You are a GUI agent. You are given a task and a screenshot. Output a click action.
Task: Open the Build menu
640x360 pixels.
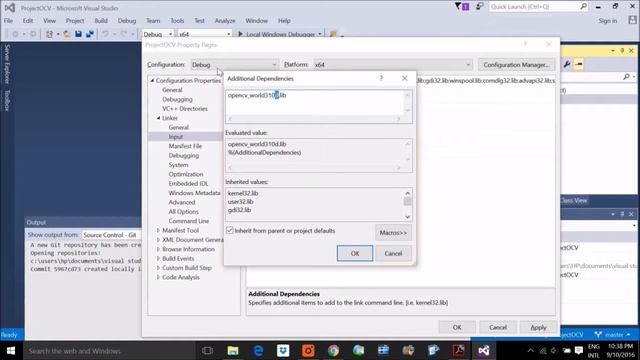pos(101,20)
